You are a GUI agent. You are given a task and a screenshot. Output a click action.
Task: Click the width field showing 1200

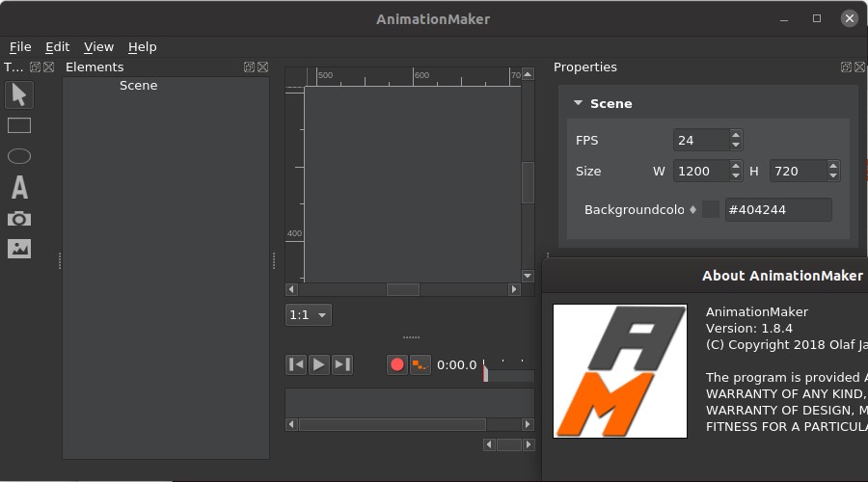click(x=701, y=171)
